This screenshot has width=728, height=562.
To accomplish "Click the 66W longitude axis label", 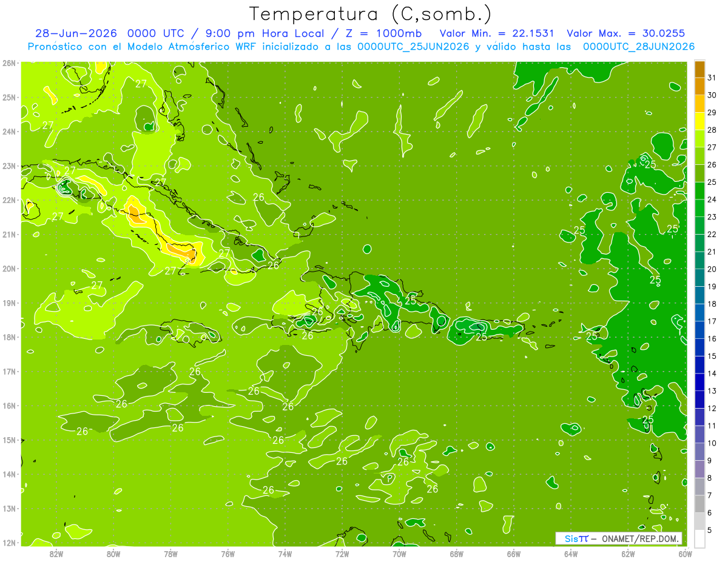I will (513, 554).
